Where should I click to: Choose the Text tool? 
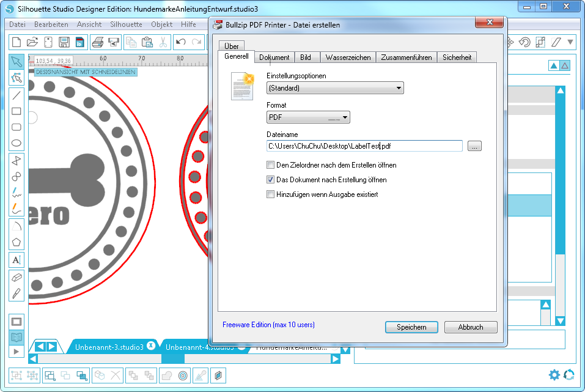coord(17,260)
